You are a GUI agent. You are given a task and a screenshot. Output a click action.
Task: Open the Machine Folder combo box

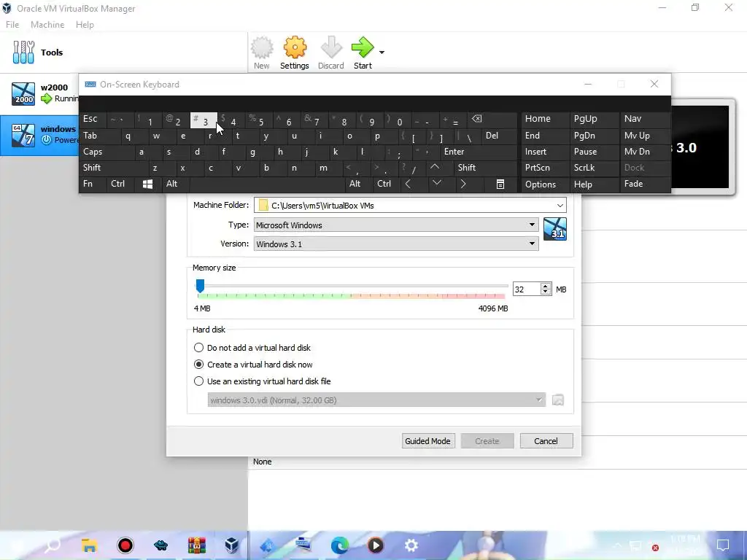coord(410,205)
